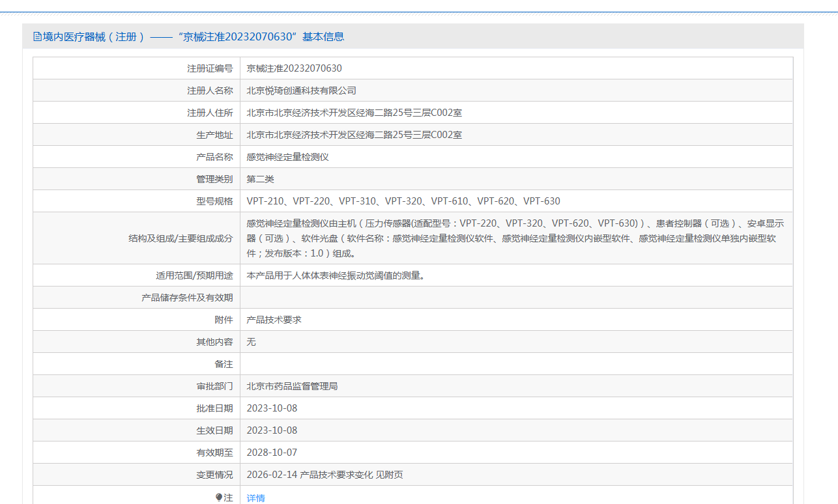Click the 结构及组成/主要组成成分 label

click(181, 238)
